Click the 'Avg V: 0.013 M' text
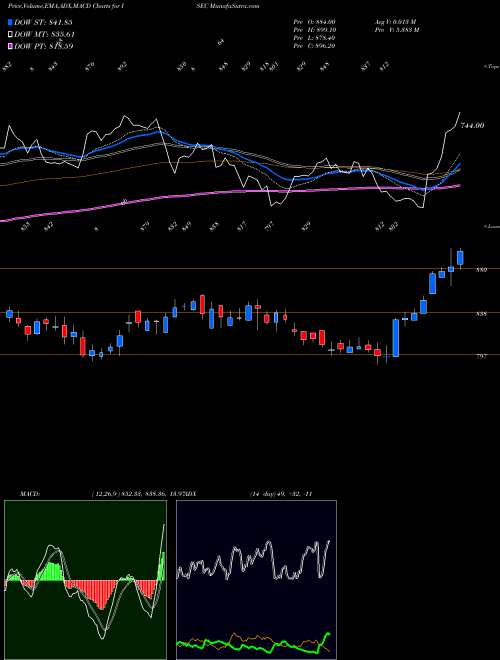This screenshot has width=500, height=660. (395, 21)
